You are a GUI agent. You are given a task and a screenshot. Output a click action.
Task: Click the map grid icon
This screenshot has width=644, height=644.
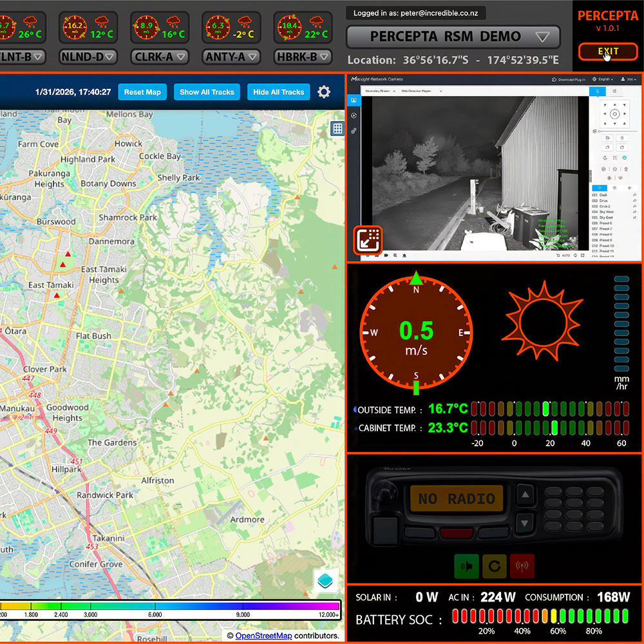pyautogui.click(x=337, y=128)
